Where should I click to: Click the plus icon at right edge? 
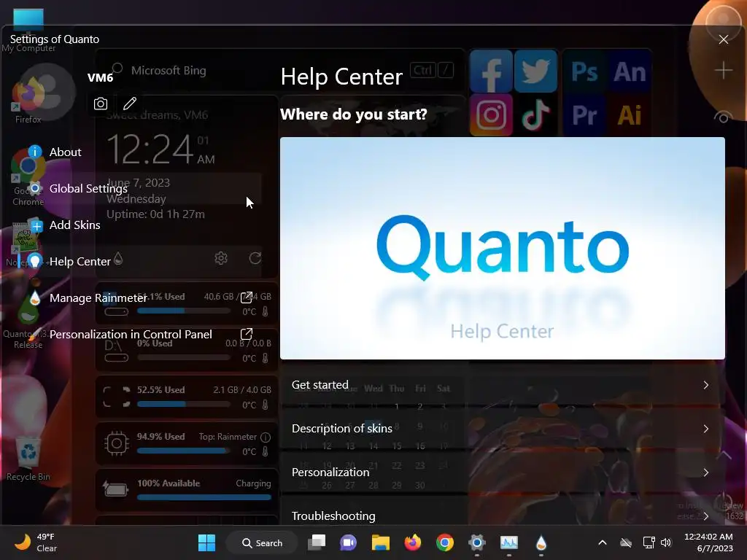723,71
